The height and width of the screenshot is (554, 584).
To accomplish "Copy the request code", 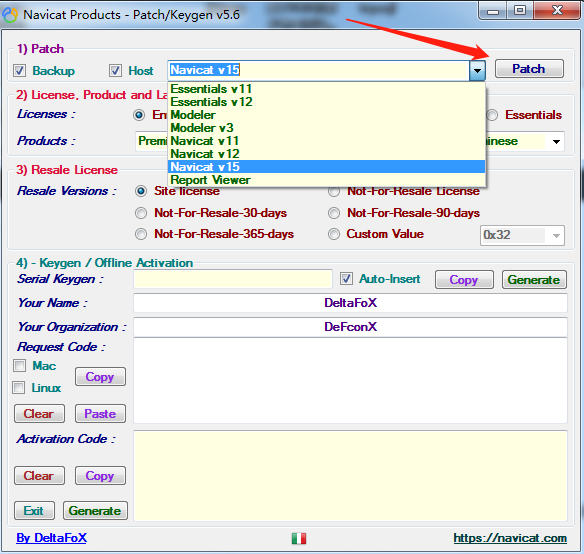I will (100, 377).
